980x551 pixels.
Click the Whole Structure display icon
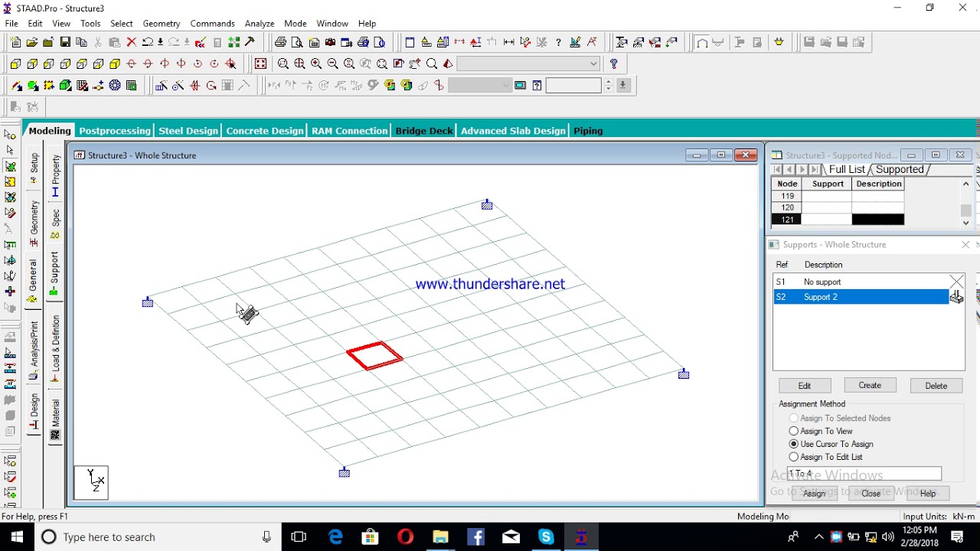(x=260, y=64)
